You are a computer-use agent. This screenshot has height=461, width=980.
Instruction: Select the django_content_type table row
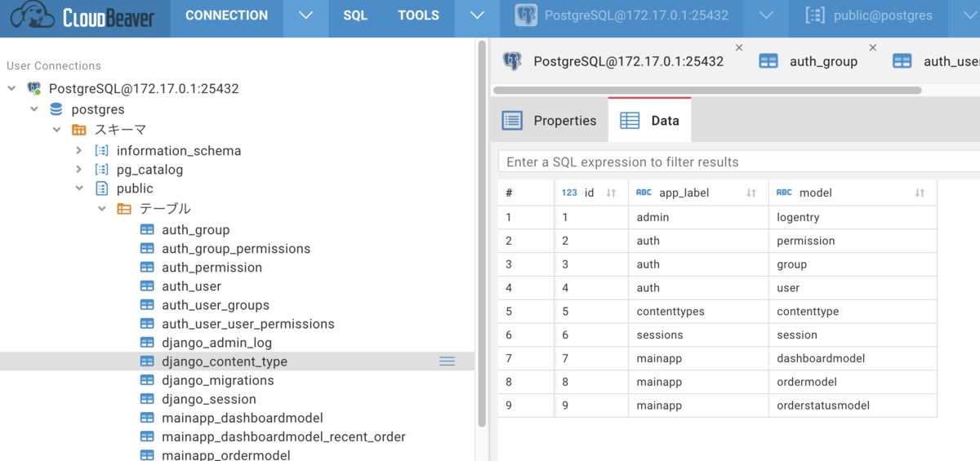tap(237, 361)
